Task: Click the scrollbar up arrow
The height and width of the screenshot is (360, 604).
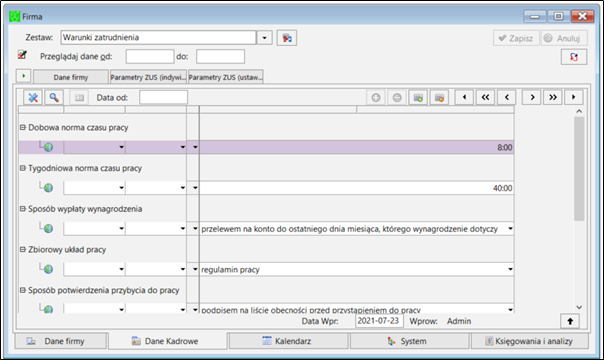Action: (x=579, y=111)
